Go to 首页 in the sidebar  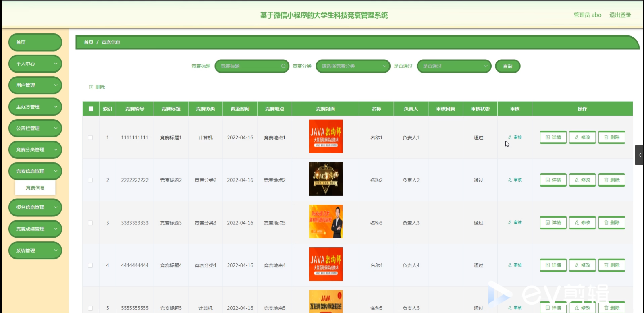pyautogui.click(x=35, y=42)
